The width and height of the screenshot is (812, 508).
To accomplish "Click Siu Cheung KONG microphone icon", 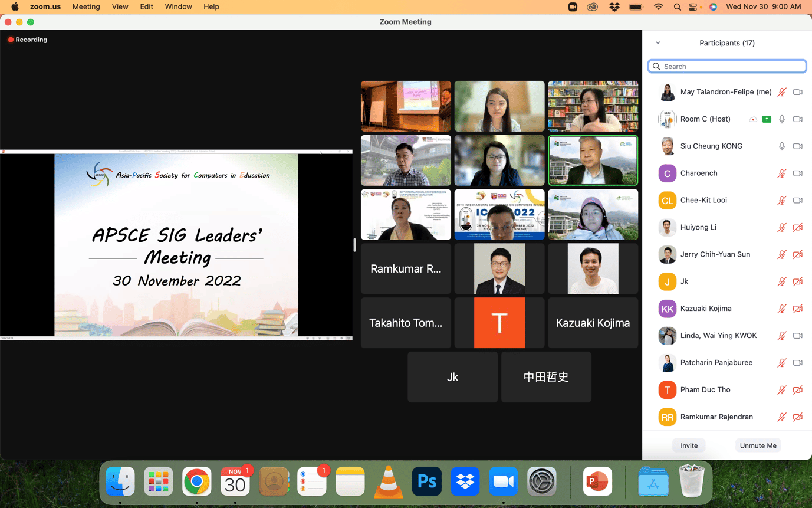I will point(781,146).
